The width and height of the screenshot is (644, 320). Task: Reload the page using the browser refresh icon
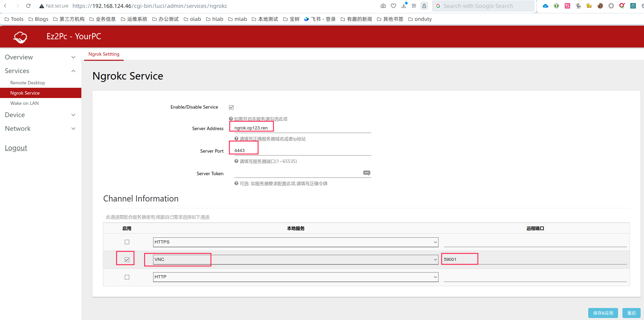pyautogui.click(x=28, y=6)
